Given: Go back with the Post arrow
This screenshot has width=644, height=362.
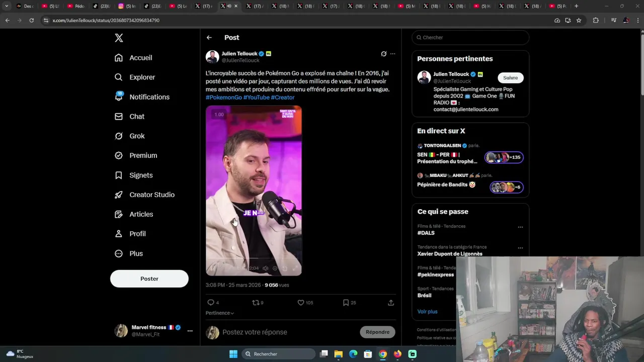Looking at the screenshot, I should (209, 38).
